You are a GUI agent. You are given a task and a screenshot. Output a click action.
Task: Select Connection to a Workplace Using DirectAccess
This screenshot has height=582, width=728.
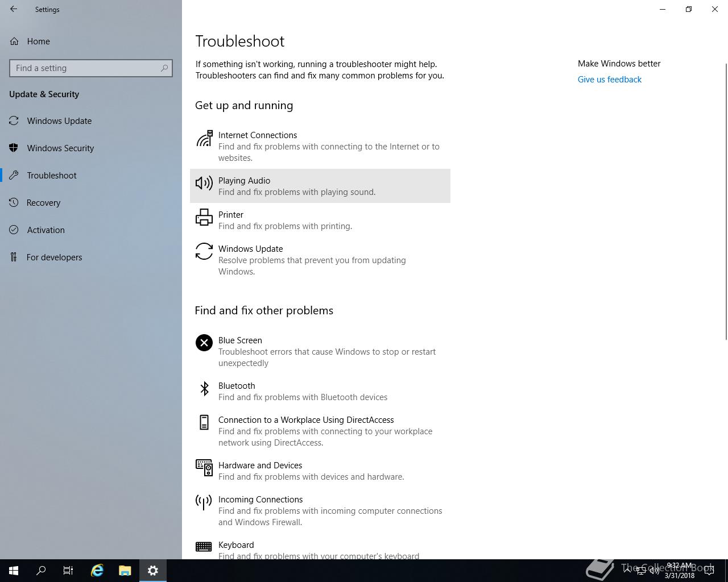[x=320, y=431]
